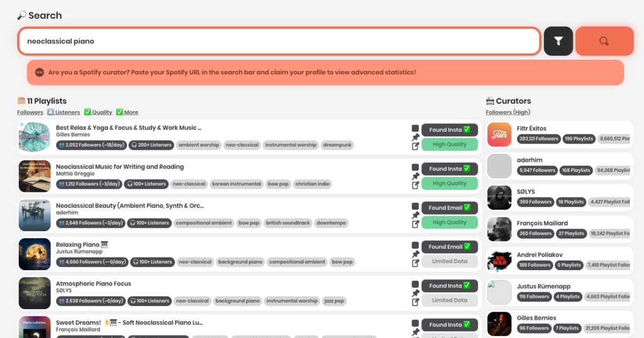Run search with the orange magnifier button

click(x=604, y=41)
